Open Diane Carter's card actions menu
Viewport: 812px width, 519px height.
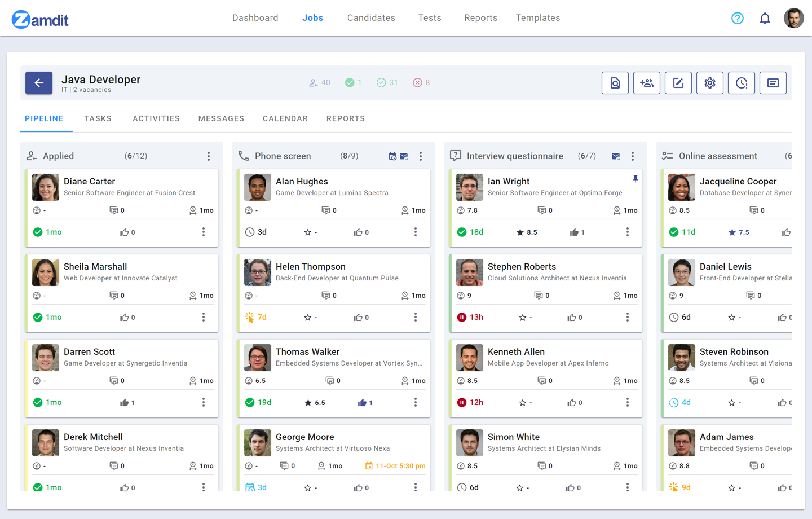(204, 232)
